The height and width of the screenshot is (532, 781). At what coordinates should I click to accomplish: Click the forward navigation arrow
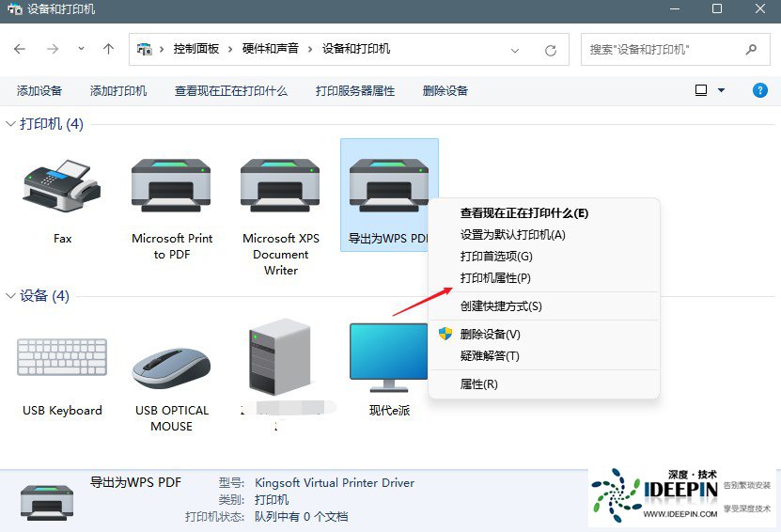(x=53, y=49)
